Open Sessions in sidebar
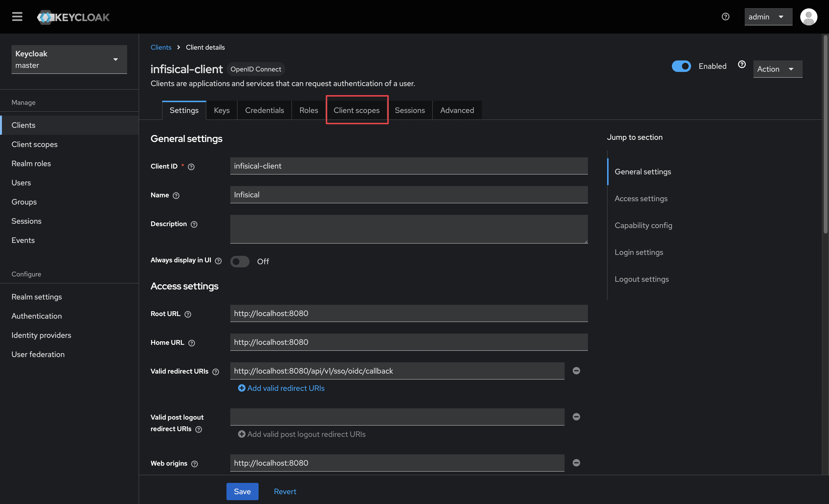829x504 pixels. 69,221
